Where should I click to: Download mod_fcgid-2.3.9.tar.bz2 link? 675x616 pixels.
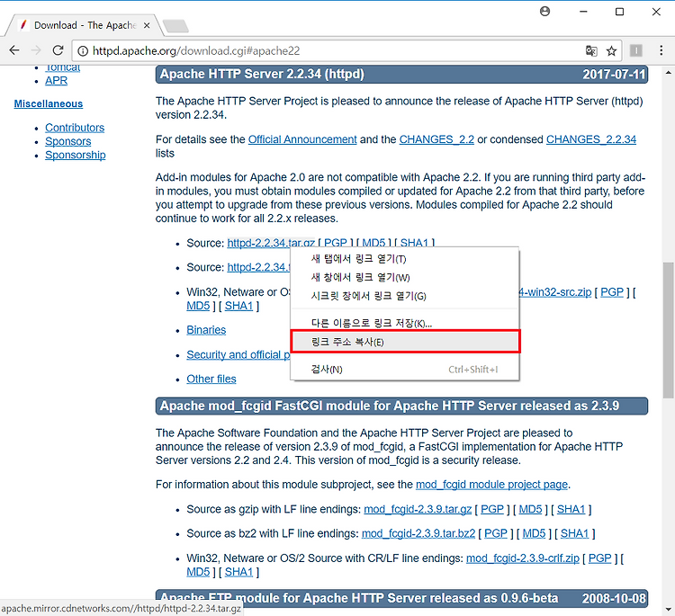[418, 533]
